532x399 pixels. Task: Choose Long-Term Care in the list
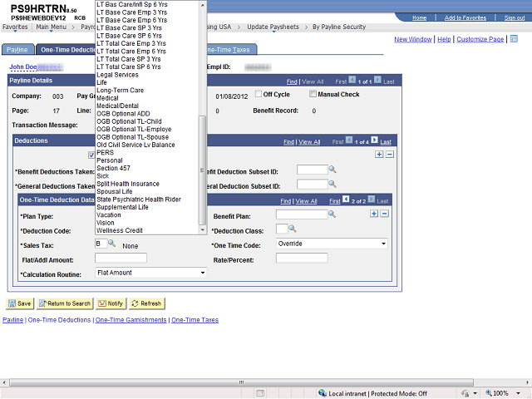pyautogui.click(x=120, y=90)
